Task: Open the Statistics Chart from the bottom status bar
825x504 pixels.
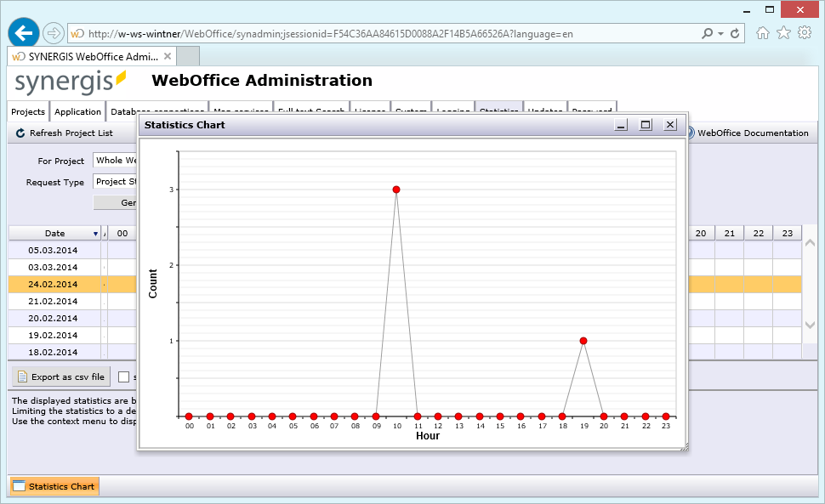Action: point(53,486)
